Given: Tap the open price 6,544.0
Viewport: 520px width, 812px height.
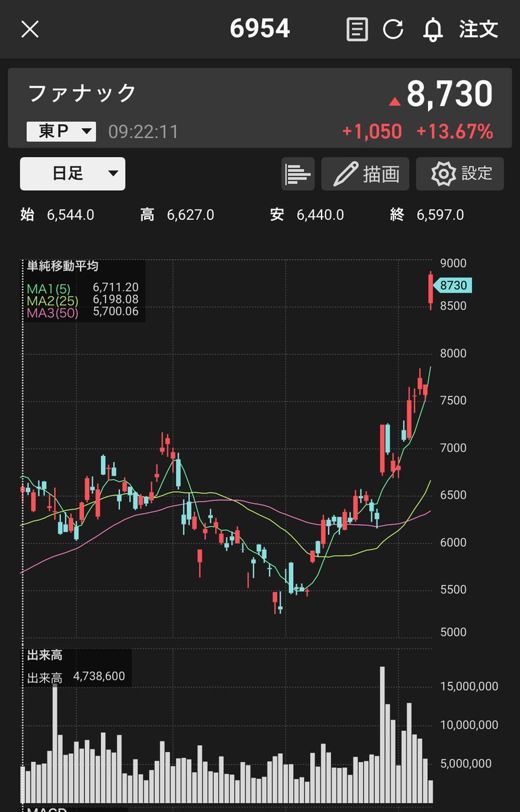Looking at the screenshot, I should (70, 215).
